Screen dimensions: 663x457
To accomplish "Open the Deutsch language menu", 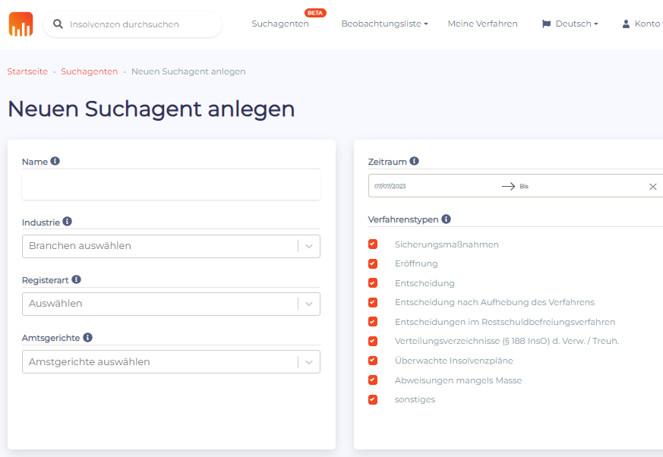I will [x=570, y=24].
